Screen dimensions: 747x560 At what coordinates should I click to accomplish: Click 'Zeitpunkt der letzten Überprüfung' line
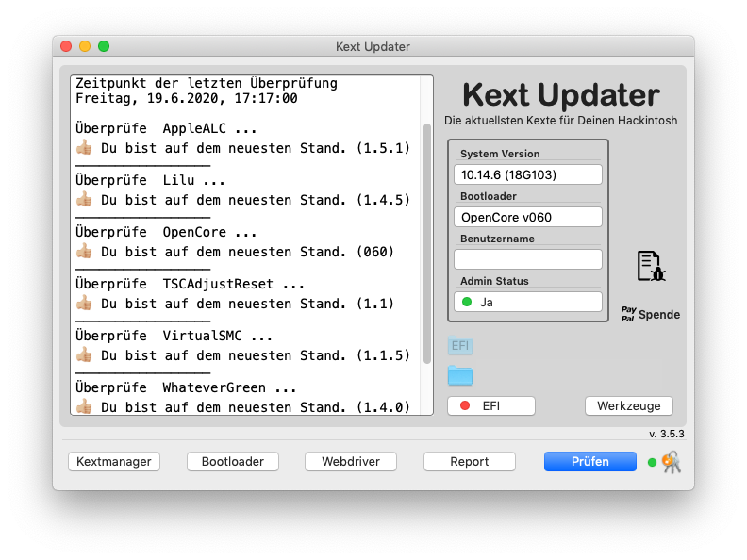pos(207,83)
